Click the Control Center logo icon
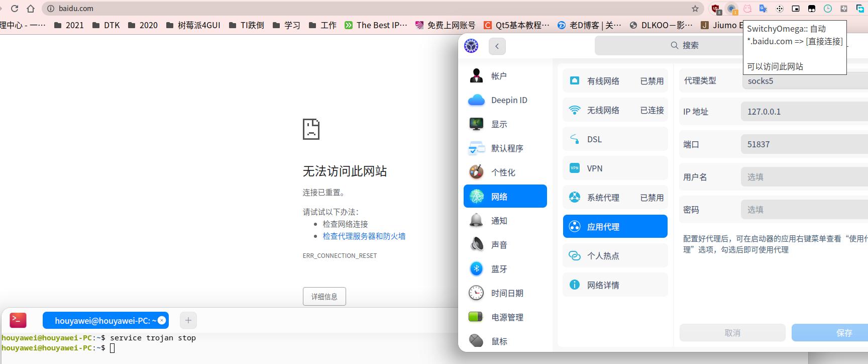The image size is (868, 364). (471, 46)
